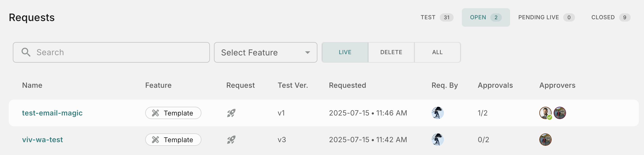Click the search magnifier icon
The height and width of the screenshot is (155, 644).
26,52
